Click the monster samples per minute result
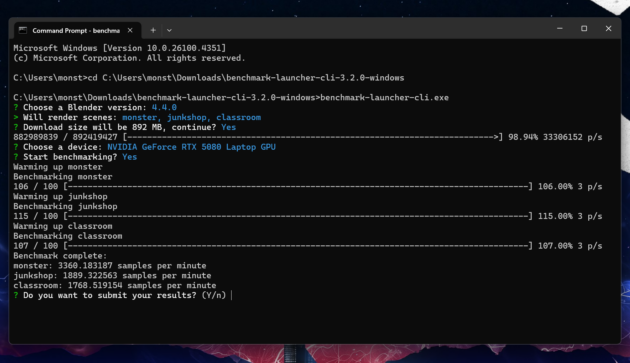The height and width of the screenshot is (363, 630). [x=110, y=266]
